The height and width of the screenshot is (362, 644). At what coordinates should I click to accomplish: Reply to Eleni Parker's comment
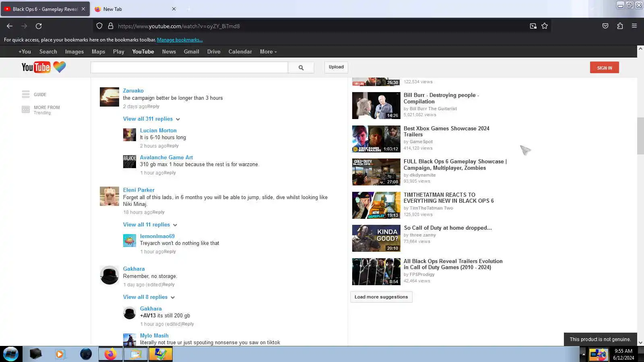click(159, 212)
